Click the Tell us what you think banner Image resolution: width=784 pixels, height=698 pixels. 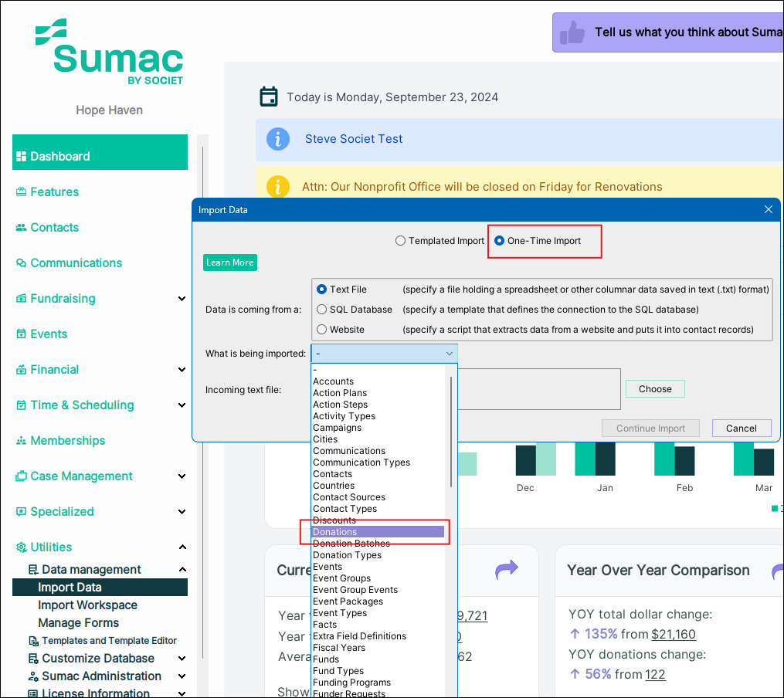pos(668,32)
